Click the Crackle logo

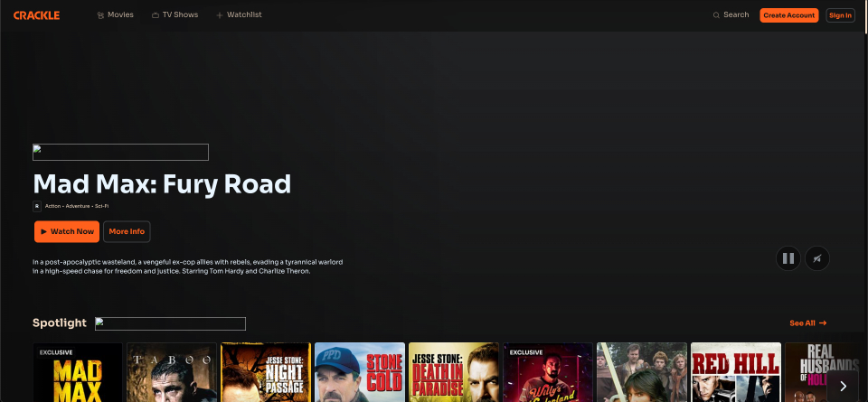(36, 15)
